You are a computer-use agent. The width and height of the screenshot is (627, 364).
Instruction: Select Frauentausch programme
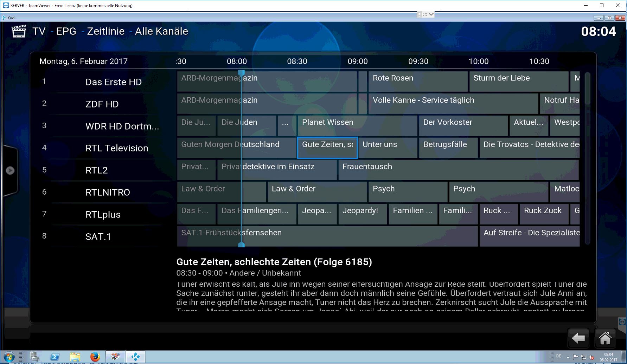coord(459,170)
